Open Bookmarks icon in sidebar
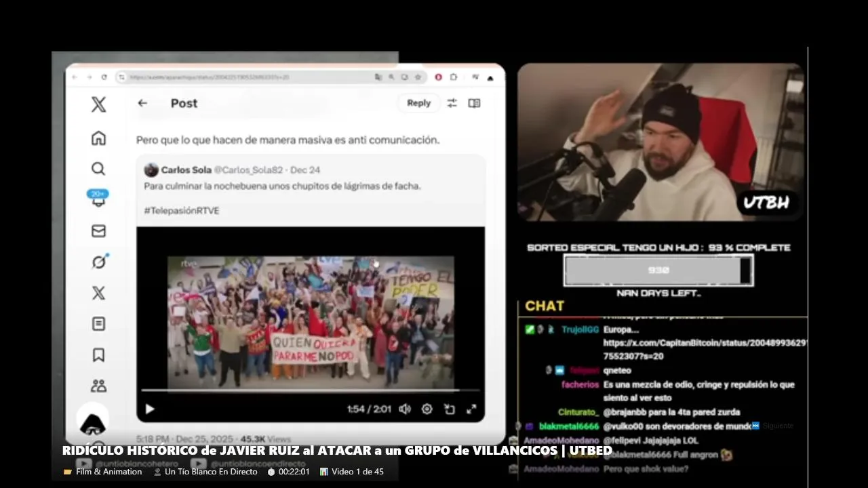The height and width of the screenshot is (488, 868). (x=98, y=355)
